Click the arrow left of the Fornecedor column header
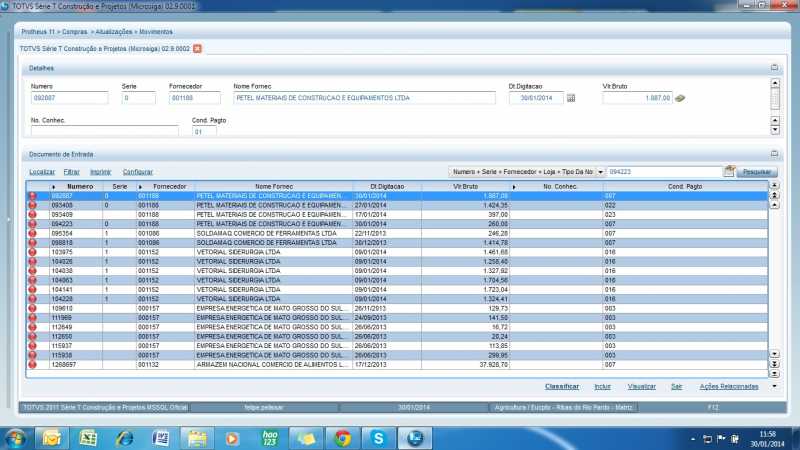The height and width of the screenshot is (450, 800). (140, 187)
